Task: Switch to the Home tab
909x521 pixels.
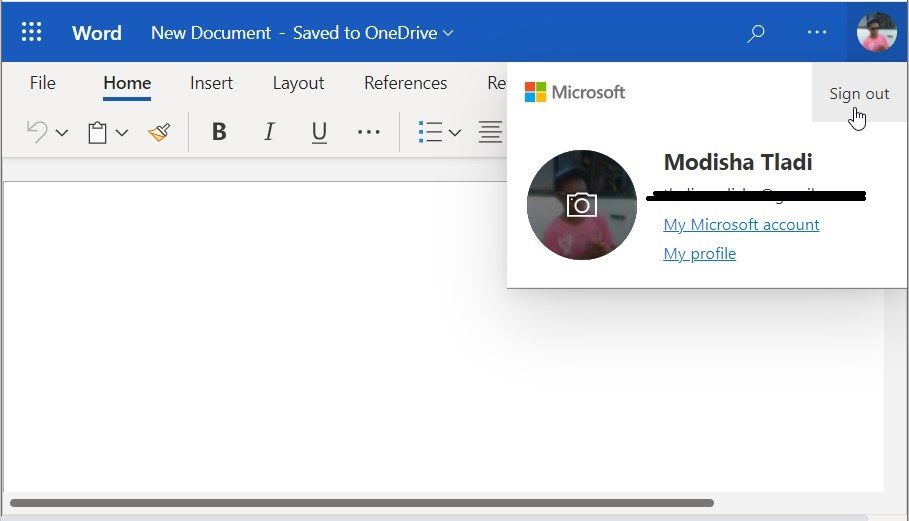Action: (x=127, y=83)
